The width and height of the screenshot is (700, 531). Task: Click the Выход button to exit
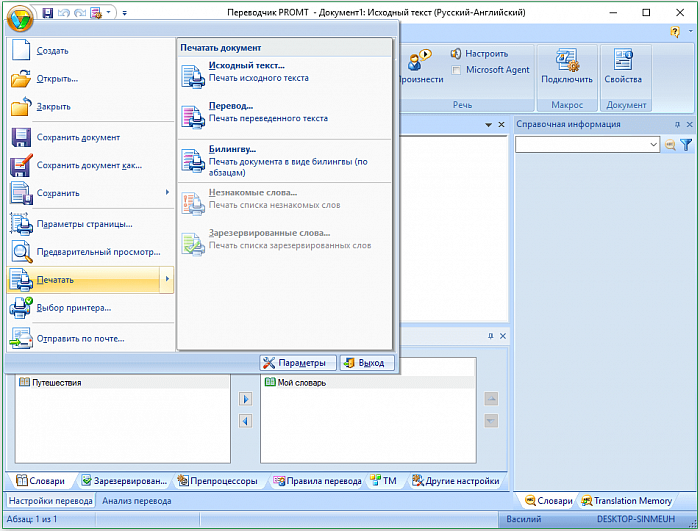pos(367,363)
